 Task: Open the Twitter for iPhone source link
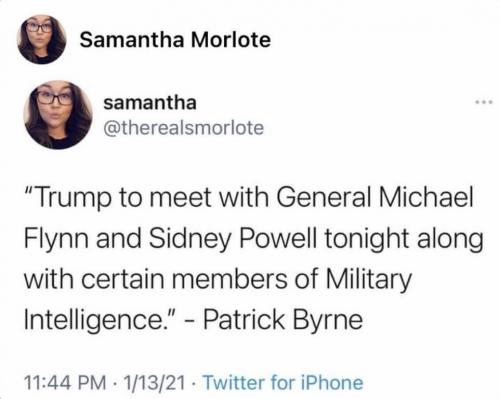(283, 382)
